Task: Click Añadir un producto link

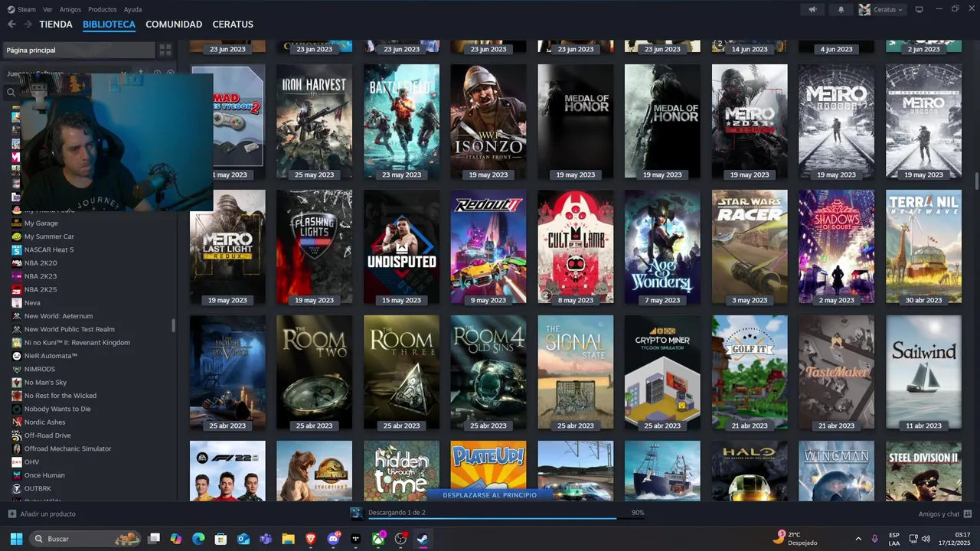Action: [48, 514]
